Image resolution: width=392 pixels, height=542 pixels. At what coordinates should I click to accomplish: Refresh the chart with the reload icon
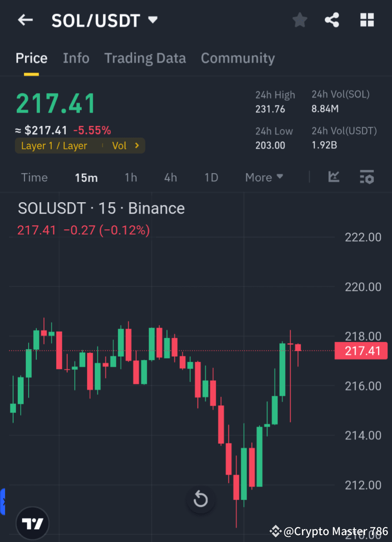(200, 499)
